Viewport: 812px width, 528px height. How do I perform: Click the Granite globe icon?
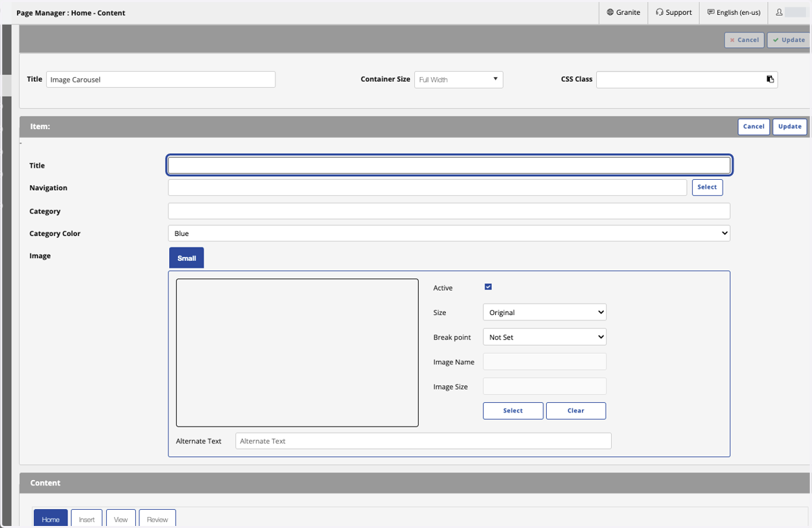pyautogui.click(x=610, y=12)
